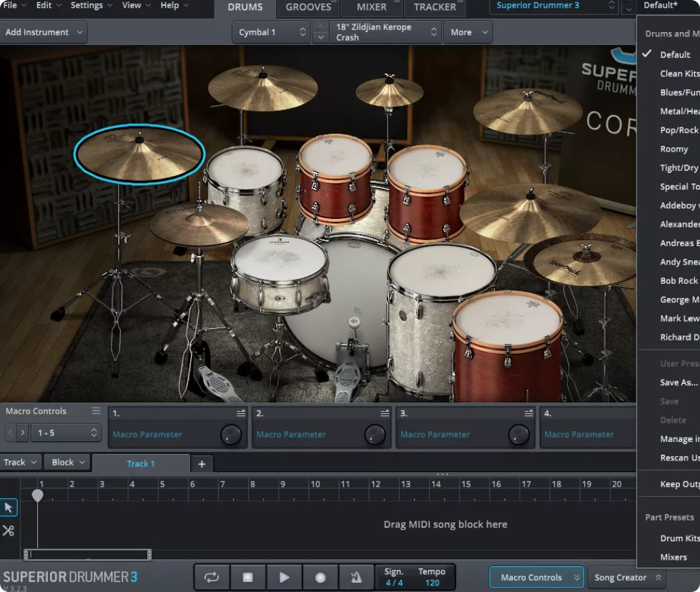Go to previous macro page arrow

tap(10, 433)
